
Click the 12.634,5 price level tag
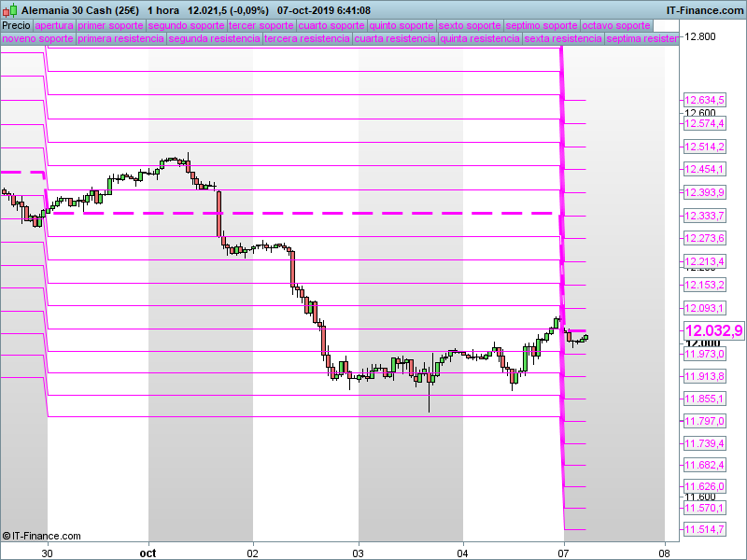705,100
